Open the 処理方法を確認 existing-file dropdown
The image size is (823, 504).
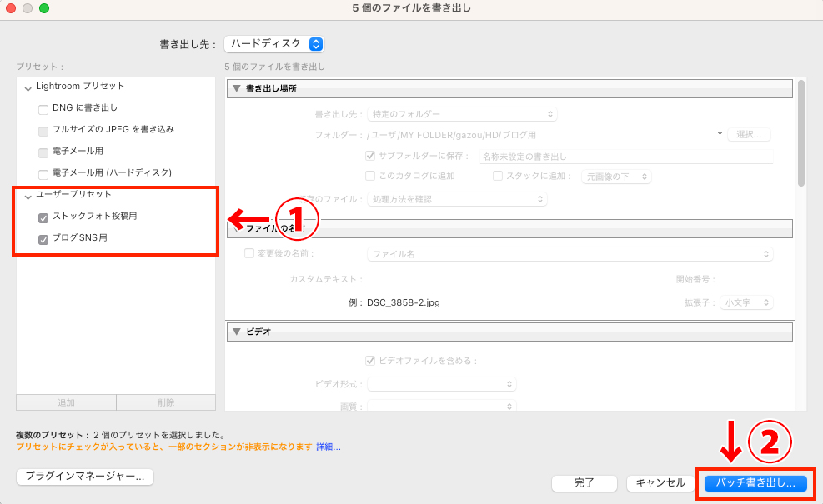click(x=457, y=199)
